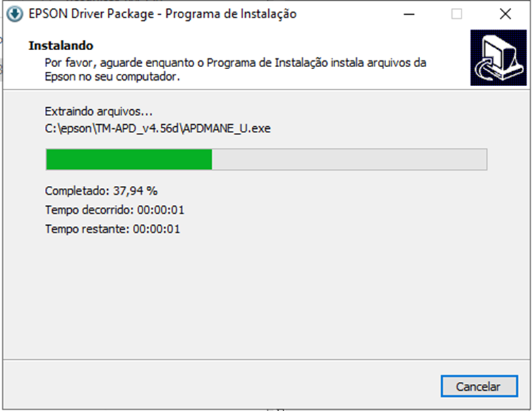Click the window title Programa de Instalação
Screen dimensions: 532x411
231,14
